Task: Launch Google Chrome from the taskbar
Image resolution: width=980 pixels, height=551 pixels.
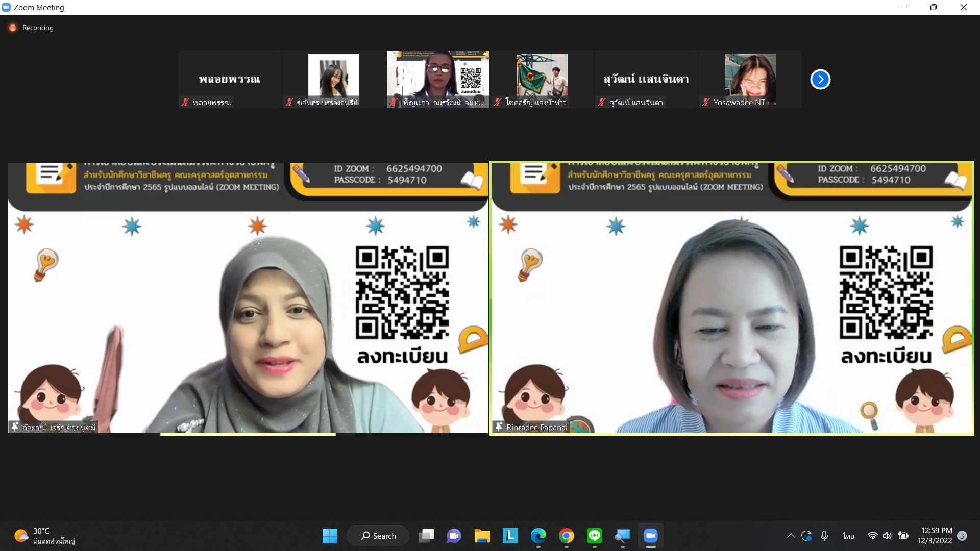Action: (566, 536)
